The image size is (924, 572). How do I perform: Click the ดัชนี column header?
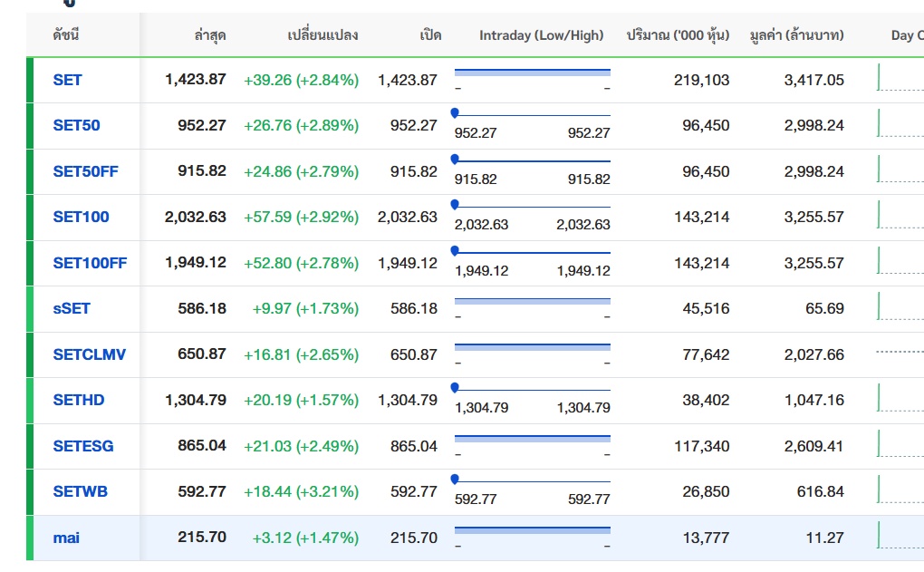tap(66, 35)
